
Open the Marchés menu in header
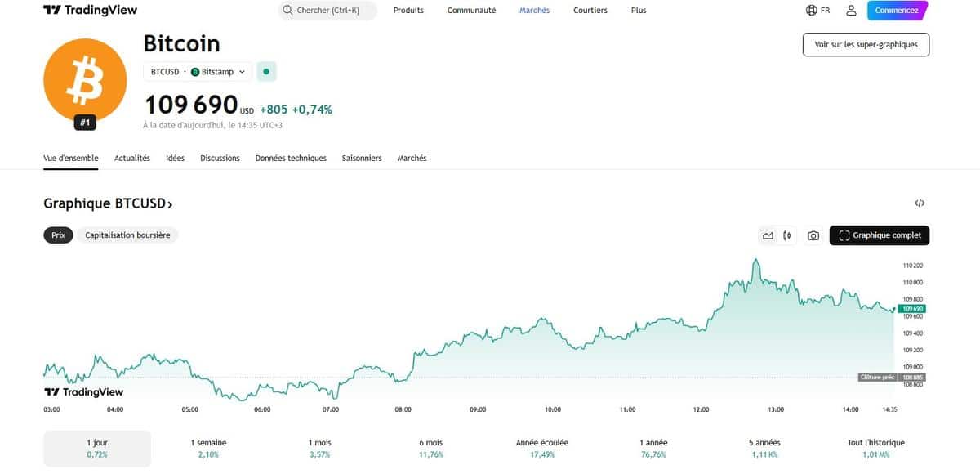click(x=535, y=11)
